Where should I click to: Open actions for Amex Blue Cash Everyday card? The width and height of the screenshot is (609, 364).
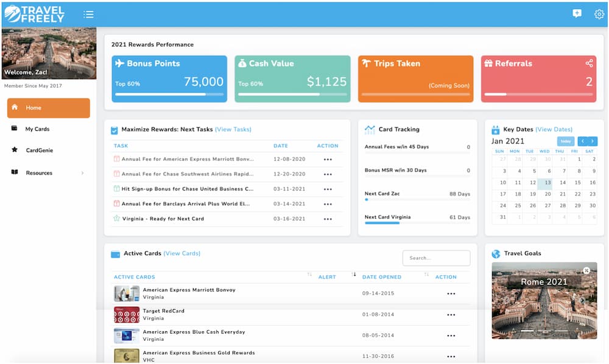[x=451, y=335]
